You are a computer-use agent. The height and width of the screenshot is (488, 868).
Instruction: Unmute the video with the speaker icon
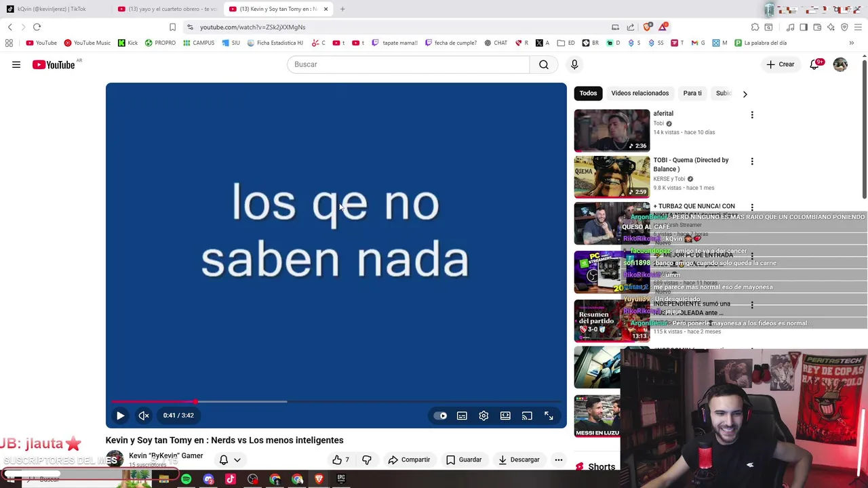[144, 415]
